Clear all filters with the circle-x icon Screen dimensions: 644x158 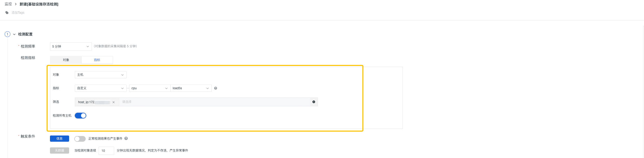click(x=314, y=102)
